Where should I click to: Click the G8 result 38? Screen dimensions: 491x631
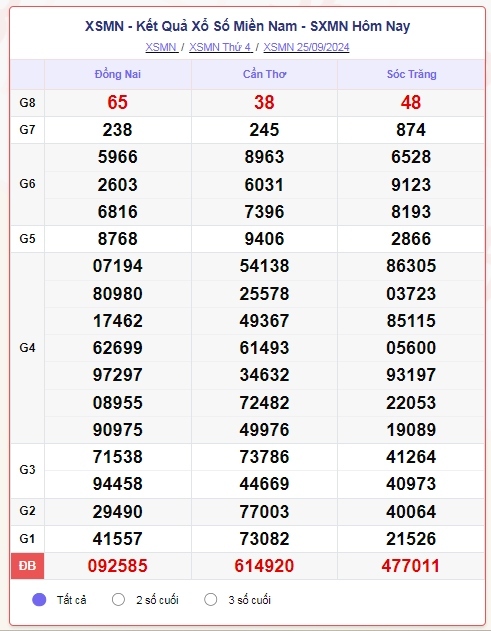pyautogui.click(x=264, y=102)
